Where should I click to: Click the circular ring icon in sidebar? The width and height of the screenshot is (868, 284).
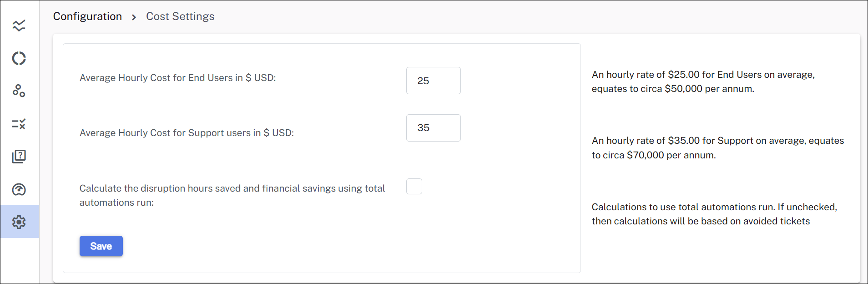(x=19, y=58)
